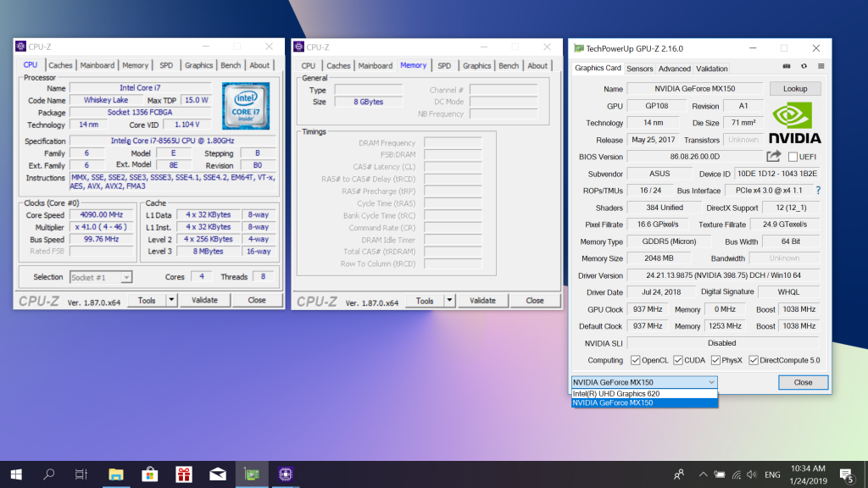Switch to the Sensors tab in GPU-Z

click(x=639, y=69)
